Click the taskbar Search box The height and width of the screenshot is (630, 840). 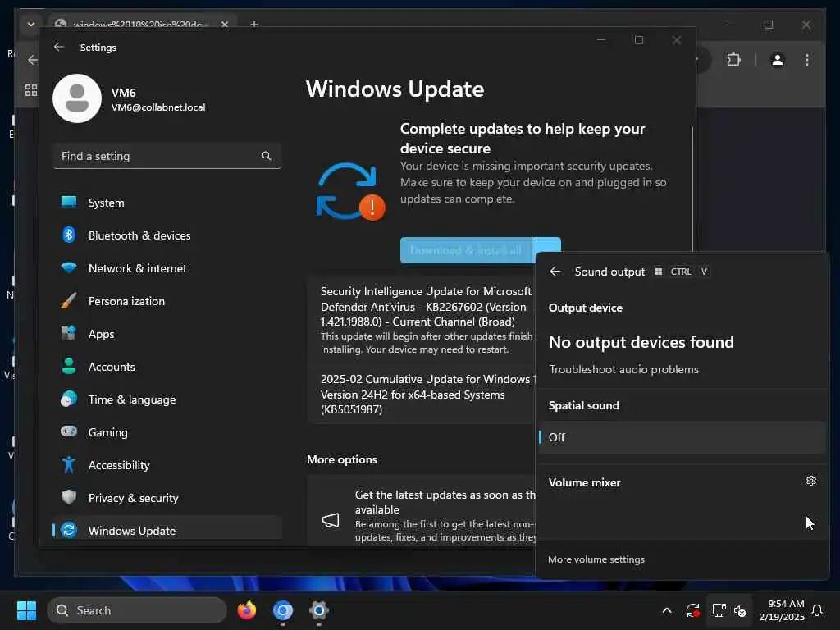pos(137,610)
